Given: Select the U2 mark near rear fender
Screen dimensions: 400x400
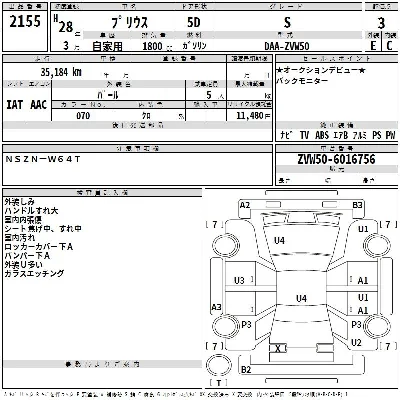Looking at the screenshot, I should [356, 343].
